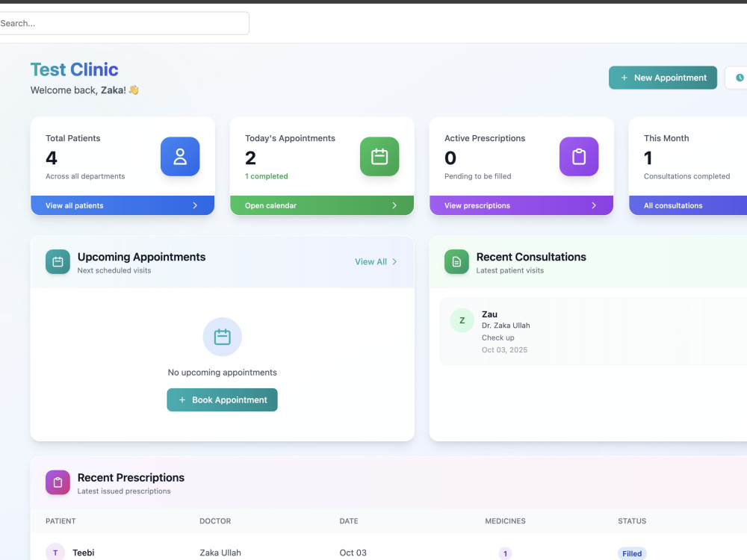Click the magenta Recent Prescriptions clipboard icon
The height and width of the screenshot is (560, 747).
pos(58,482)
